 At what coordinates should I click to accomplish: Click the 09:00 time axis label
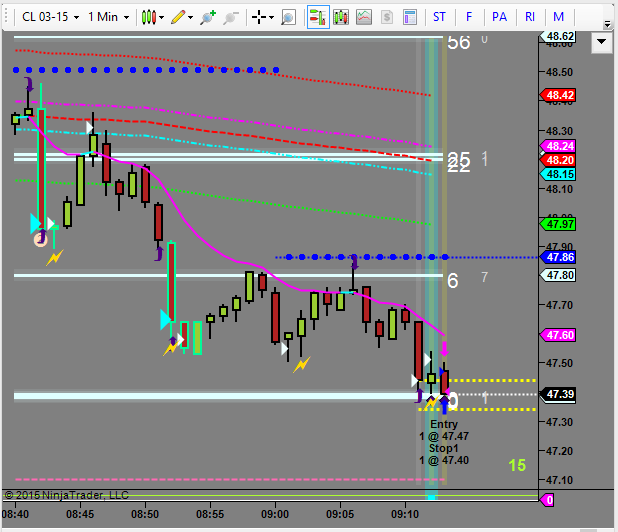click(x=275, y=514)
